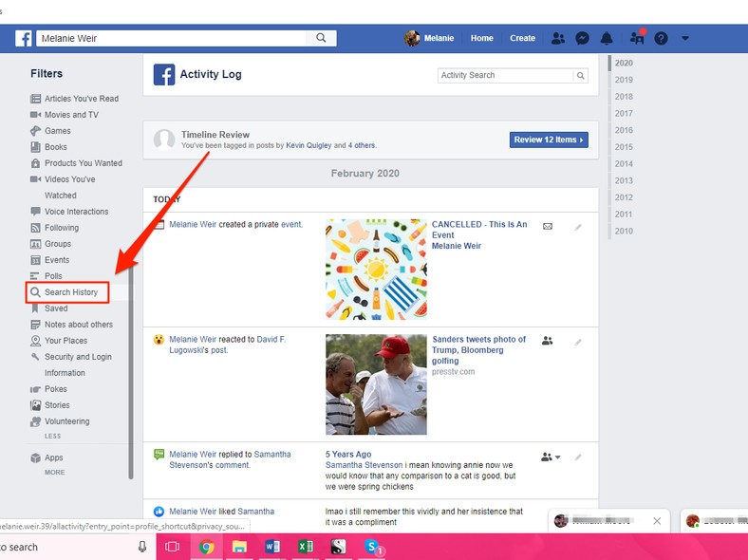The width and height of the screenshot is (748, 560).
Task: Select Your Places filter
Action: click(59, 341)
